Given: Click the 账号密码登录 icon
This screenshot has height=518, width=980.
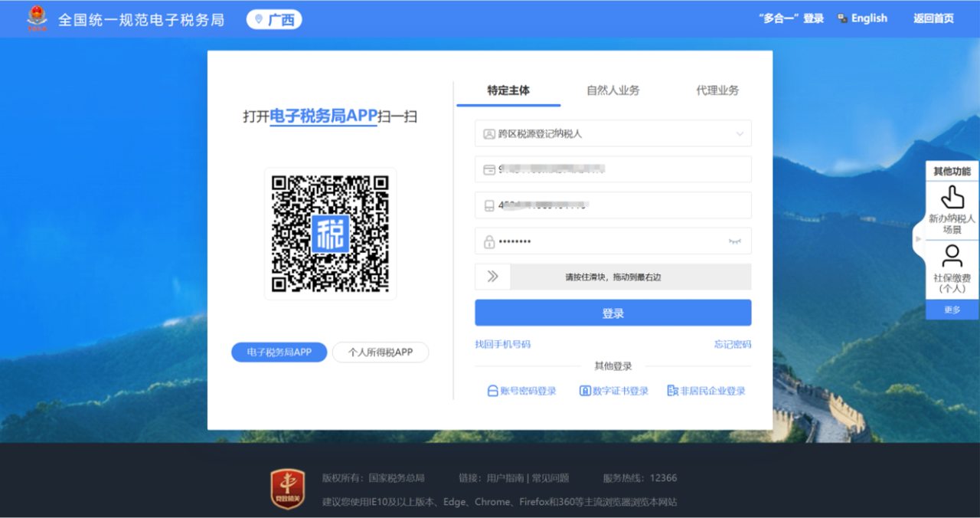Looking at the screenshot, I should (x=492, y=391).
